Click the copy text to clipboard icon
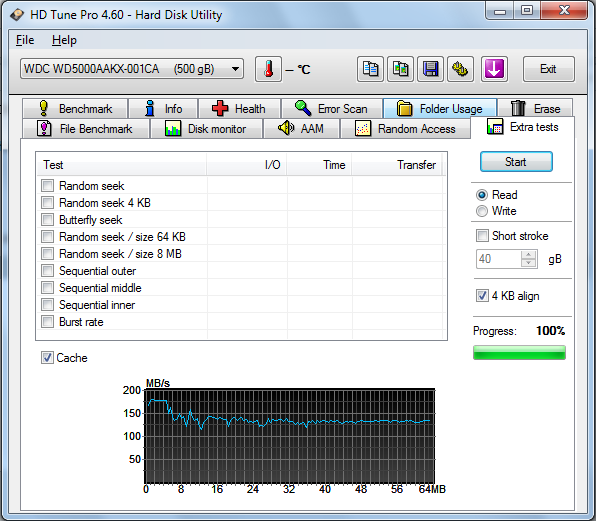The image size is (596, 521). pos(370,69)
